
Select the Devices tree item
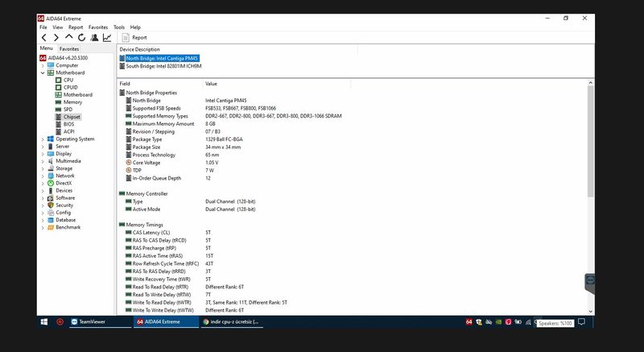pos(60,191)
